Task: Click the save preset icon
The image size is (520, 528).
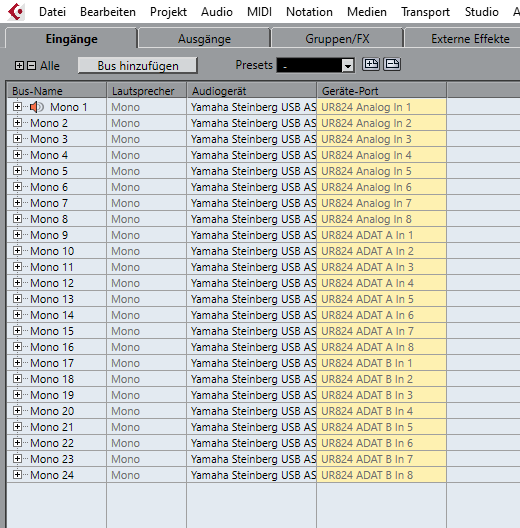Action: [370, 64]
